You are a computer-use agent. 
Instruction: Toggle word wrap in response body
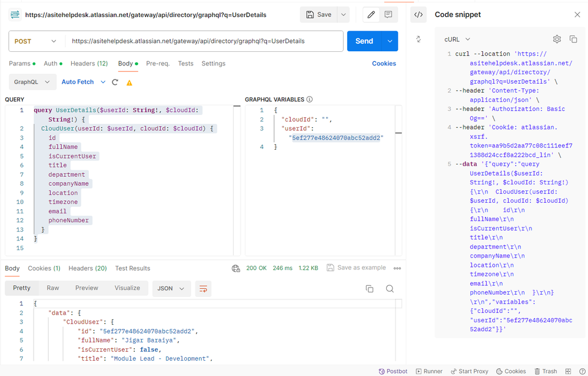203,289
